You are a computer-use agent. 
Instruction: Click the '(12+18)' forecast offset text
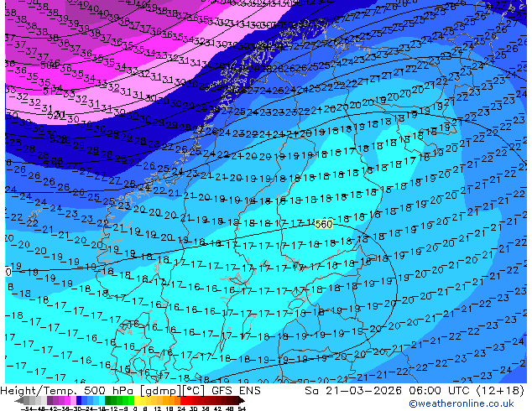coord(500,391)
